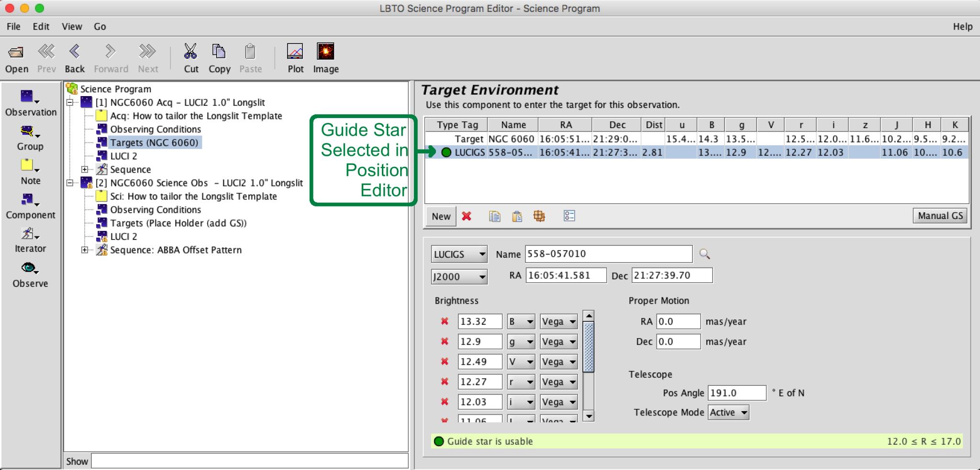Open the File menu
The image size is (980, 470).
point(13,26)
